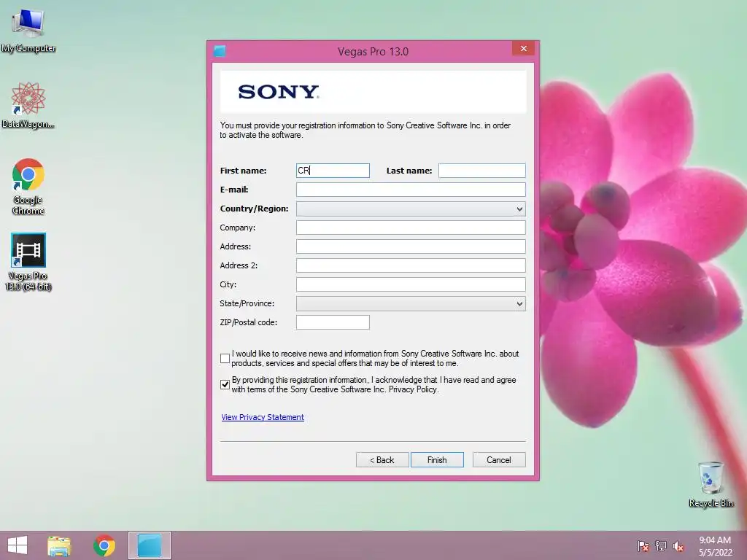Focus the Address input field
747x560 pixels.
pyautogui.click(x=411, y=246)
